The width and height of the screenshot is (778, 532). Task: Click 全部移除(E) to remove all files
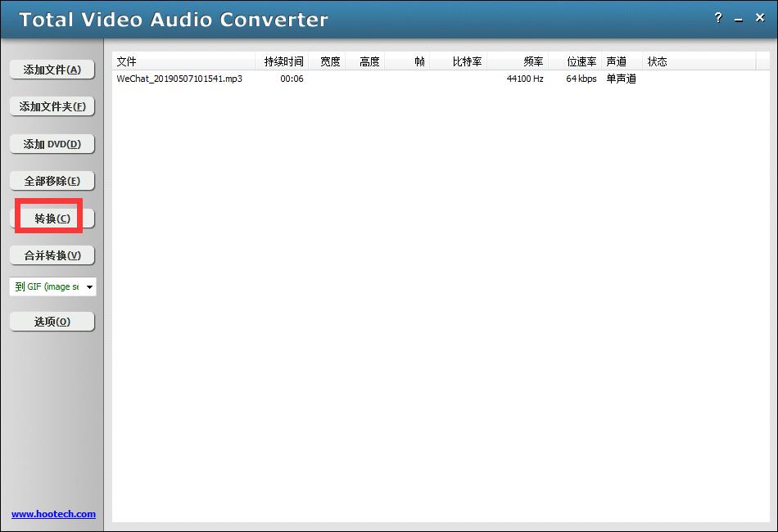[52, 180]
